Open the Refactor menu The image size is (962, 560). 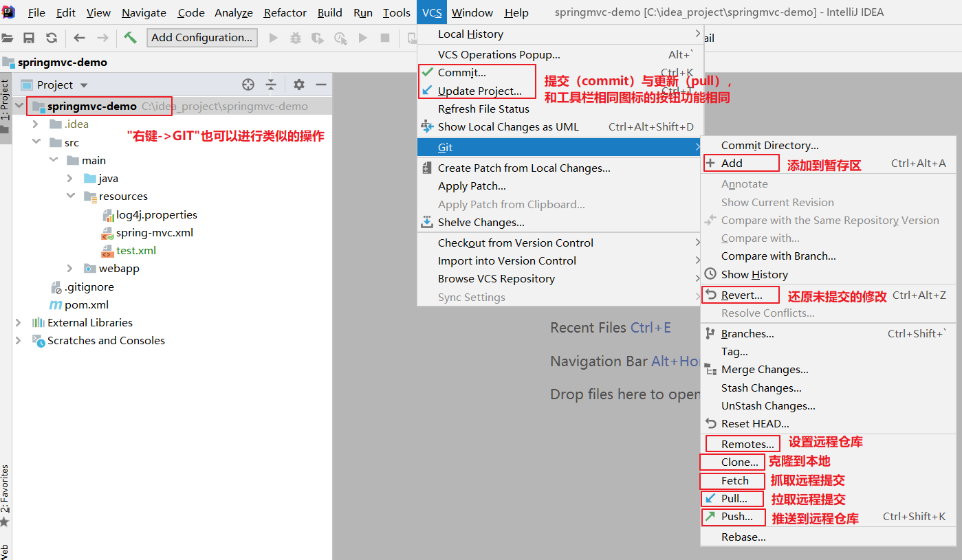click(x=285, y=13)
